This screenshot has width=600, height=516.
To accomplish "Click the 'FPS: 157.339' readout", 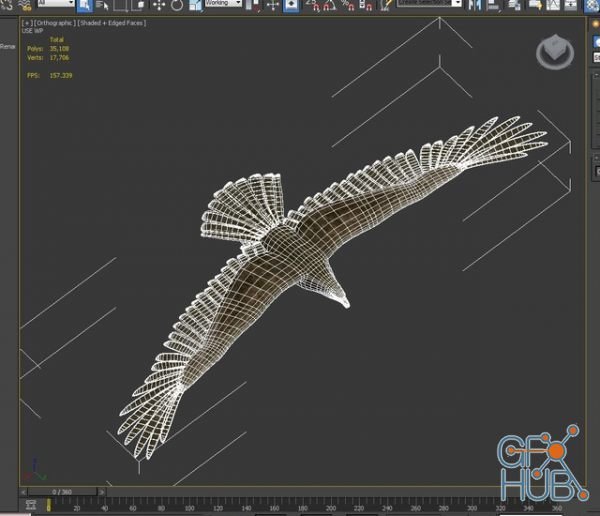I will point(49,75).
